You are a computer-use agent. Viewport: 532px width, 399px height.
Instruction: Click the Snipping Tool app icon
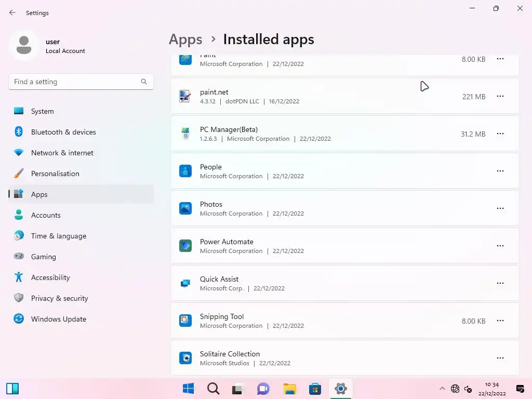point(185,321)
